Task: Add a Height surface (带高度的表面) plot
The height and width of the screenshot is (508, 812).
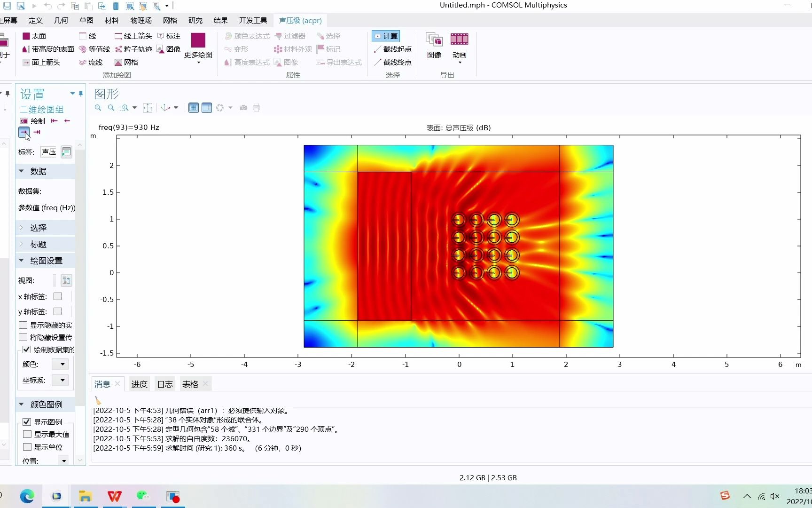Action: pyautogui.click(x=48, y=49)
